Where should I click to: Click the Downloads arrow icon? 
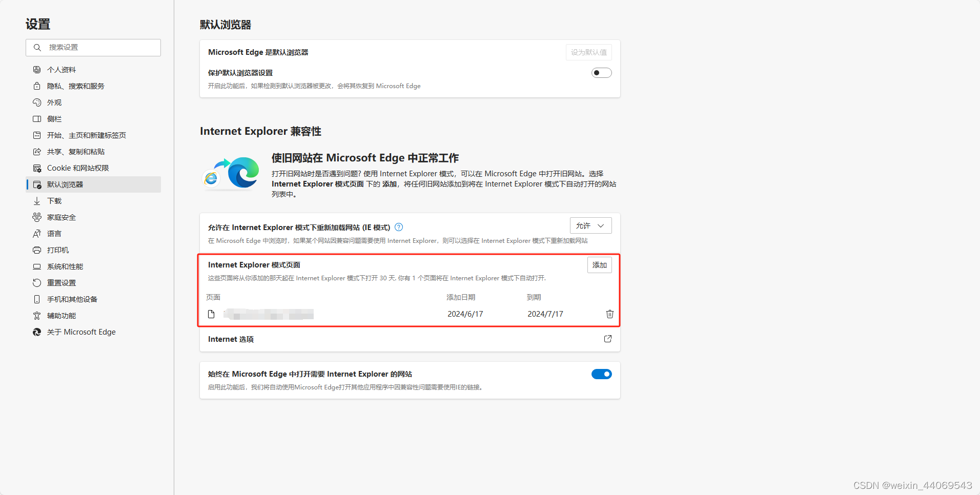click(x=37, y=201)
